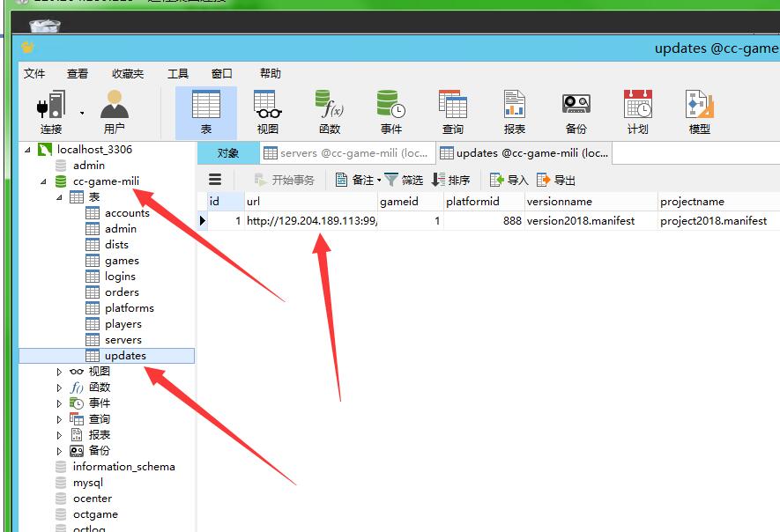This screenshot has width=780, height=532.
Task: Click the Model (模型) toolbar icon
Action: click(x=699, y=112)
